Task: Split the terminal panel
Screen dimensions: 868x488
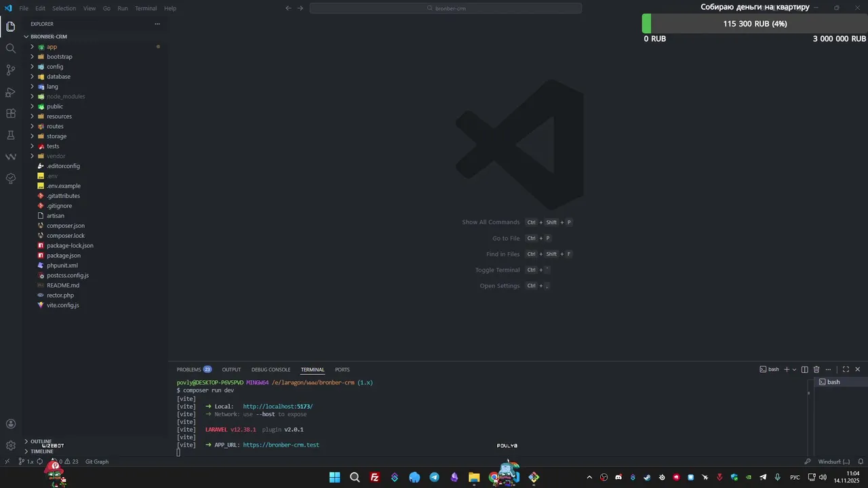Action: click(804, 369)
